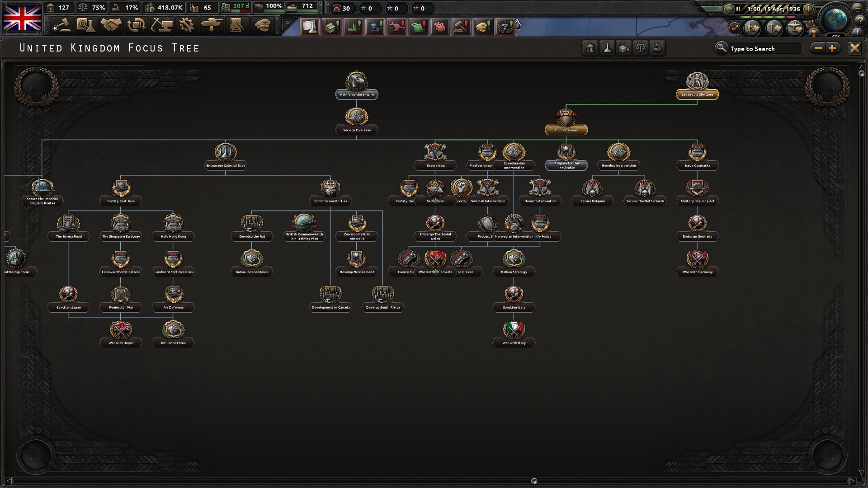Open the Construction crane tab
Viewport: 868px width, 488px height.
161,25
